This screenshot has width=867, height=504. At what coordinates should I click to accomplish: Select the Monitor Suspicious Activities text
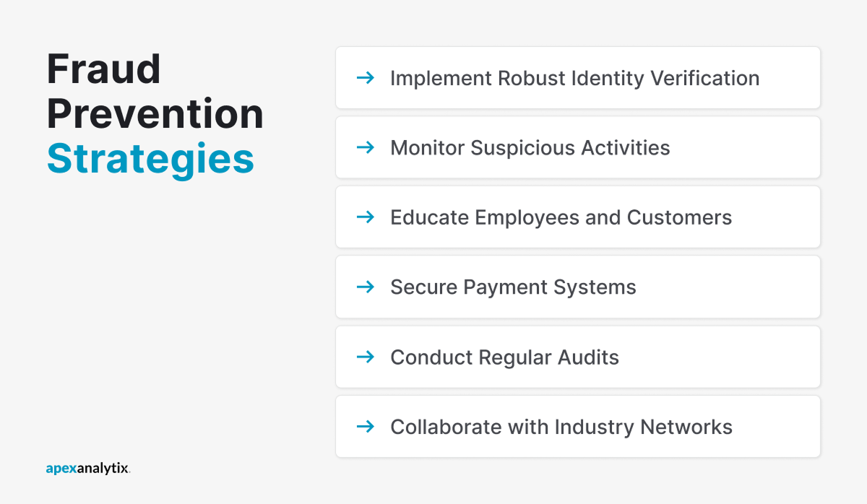click(x=530, y=148)
